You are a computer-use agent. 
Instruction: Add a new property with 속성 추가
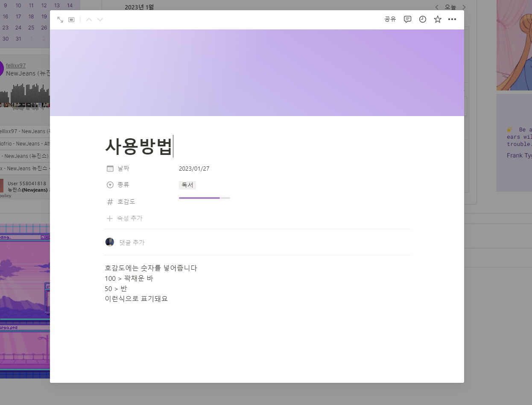click(x=124, y=218)
